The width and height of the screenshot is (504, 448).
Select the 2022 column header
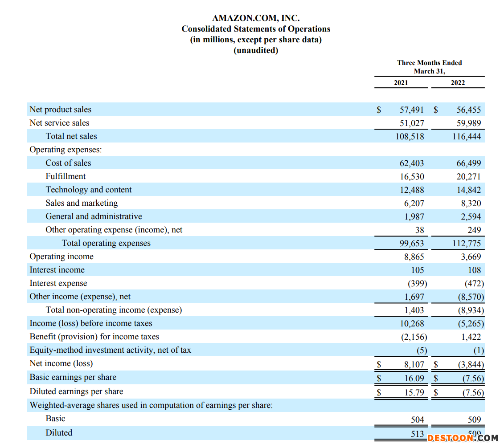457,83
